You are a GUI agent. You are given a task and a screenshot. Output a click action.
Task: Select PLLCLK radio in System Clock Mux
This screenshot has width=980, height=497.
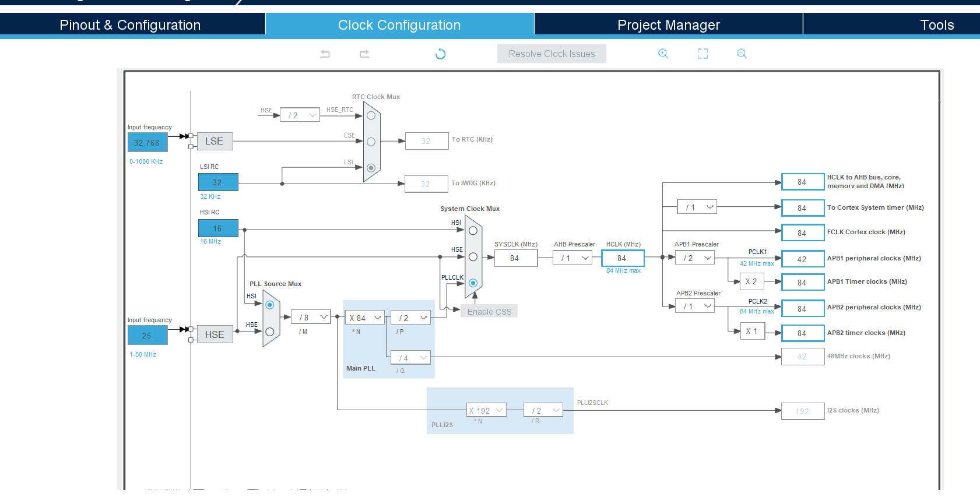tap(473, 283)
